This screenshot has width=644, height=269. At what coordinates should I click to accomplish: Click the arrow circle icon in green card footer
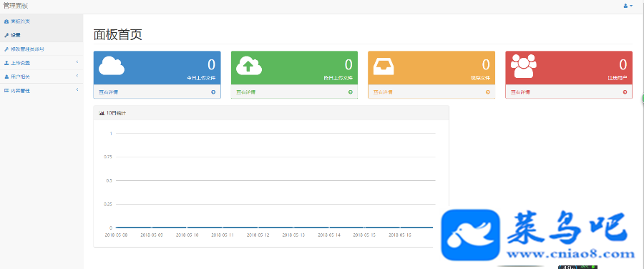(351, 92)
